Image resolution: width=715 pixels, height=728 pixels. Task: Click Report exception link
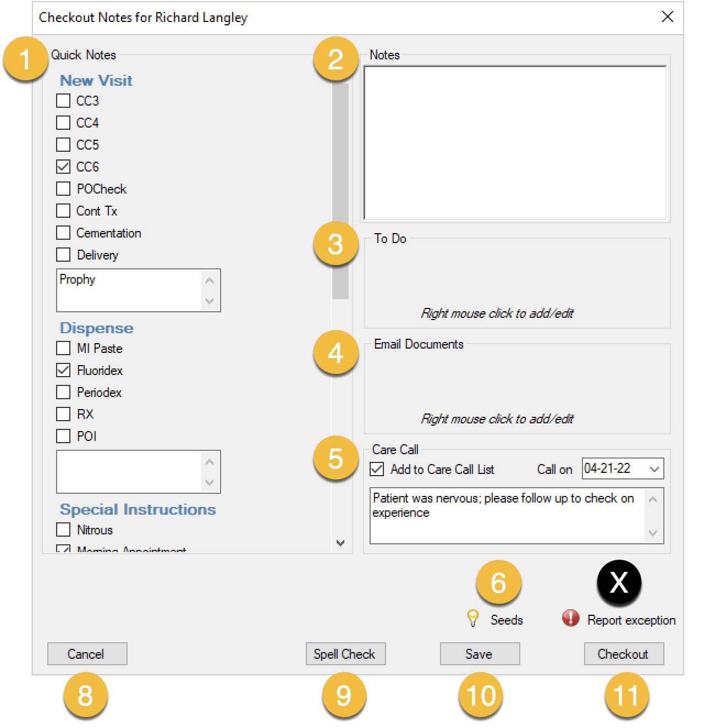631,620
